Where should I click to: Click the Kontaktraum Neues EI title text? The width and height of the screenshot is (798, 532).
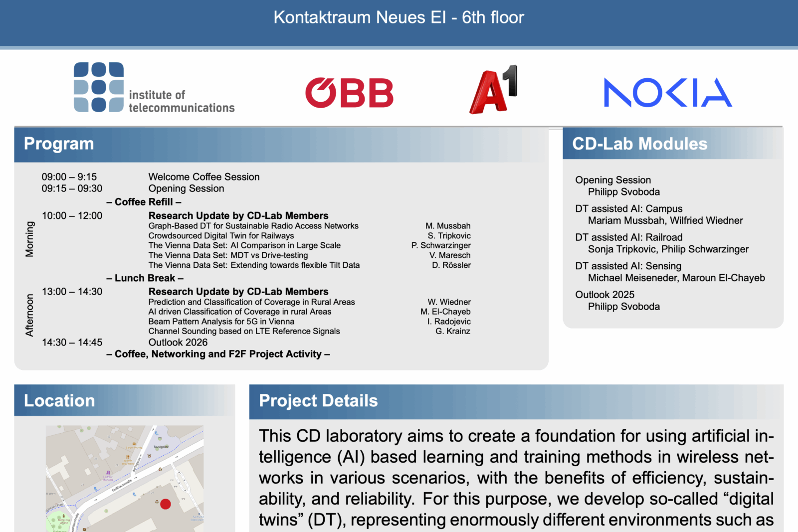pyautogui.click(x=399, y=17)
